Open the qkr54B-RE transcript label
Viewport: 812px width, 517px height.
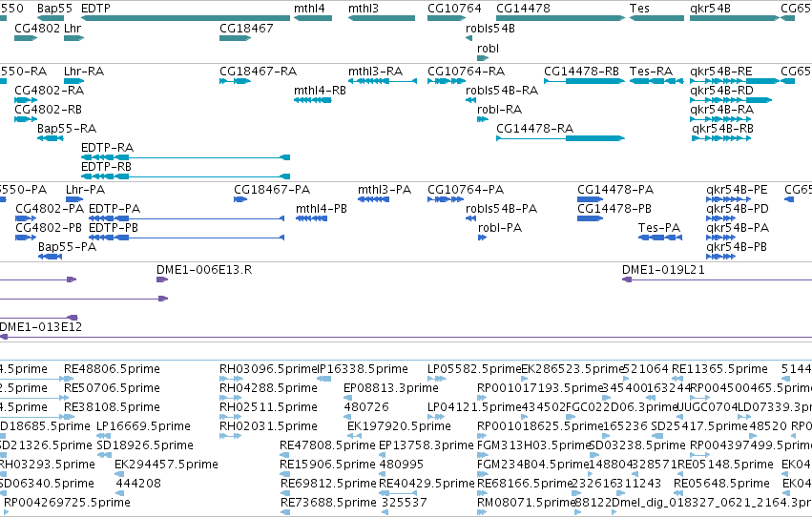(x=720, y=72)
